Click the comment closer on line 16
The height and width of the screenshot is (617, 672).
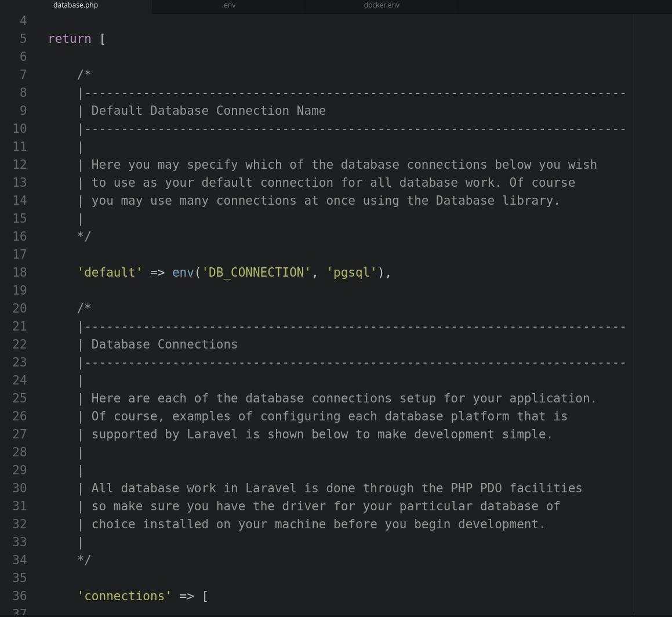pyautogui.click(x=84, y=236)
